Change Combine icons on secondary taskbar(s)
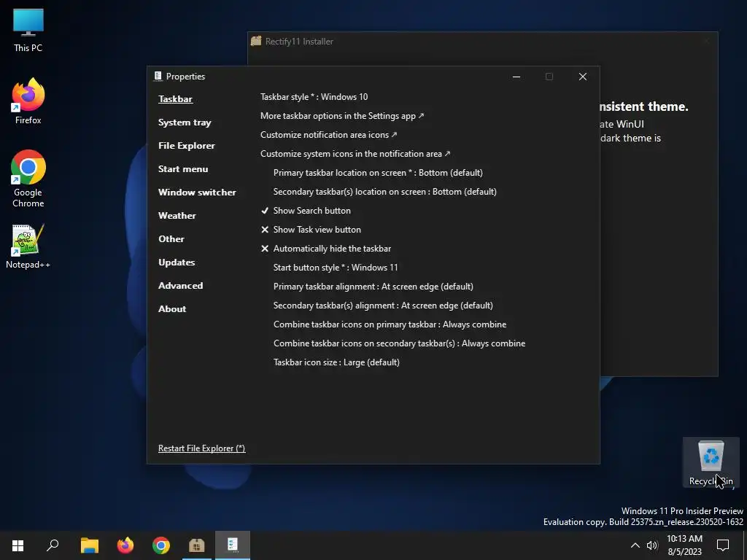This screenshot has height=560, width=747. (399, 343)
